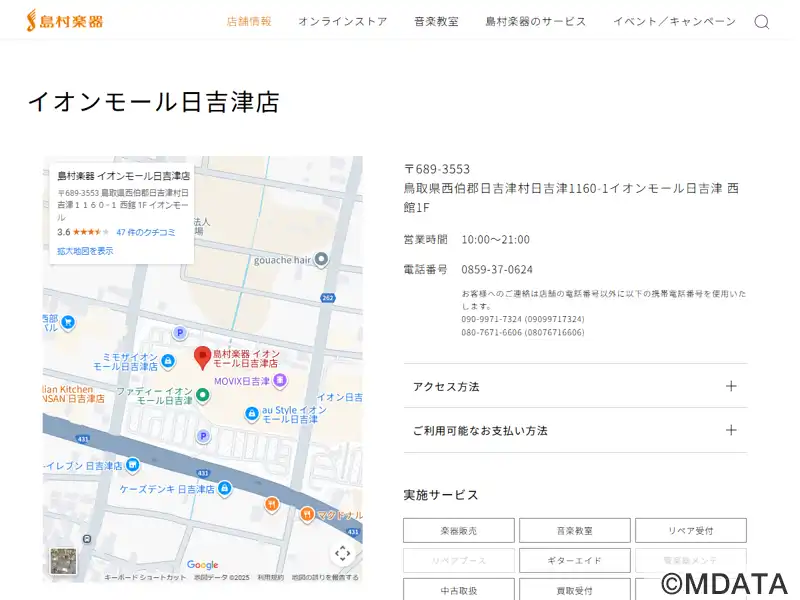Open the 拡大地図を表示 link
The height and width of the screenshot is (600, 800).
coord(85,251)
